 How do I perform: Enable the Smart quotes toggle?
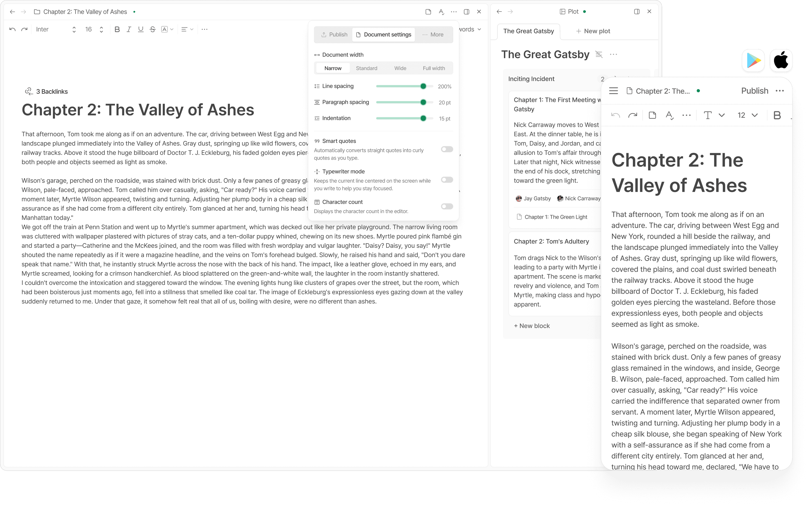coord(447,149)
